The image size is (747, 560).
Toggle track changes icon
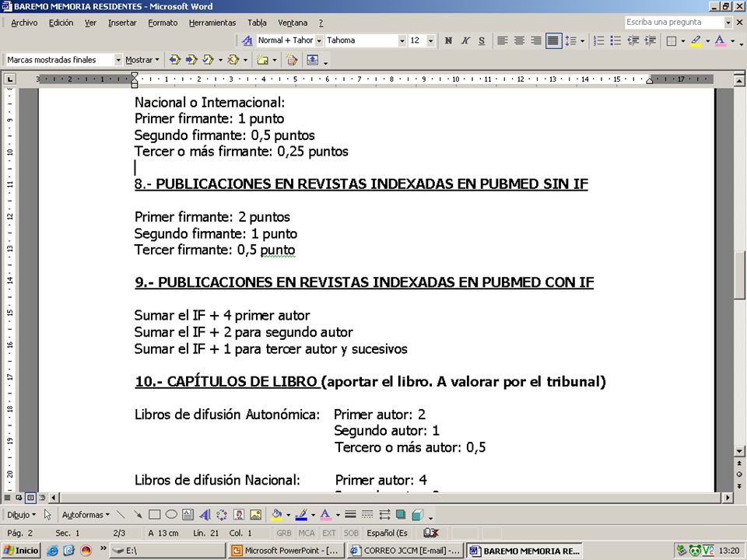pyautogui.click(x=292, y=60)
